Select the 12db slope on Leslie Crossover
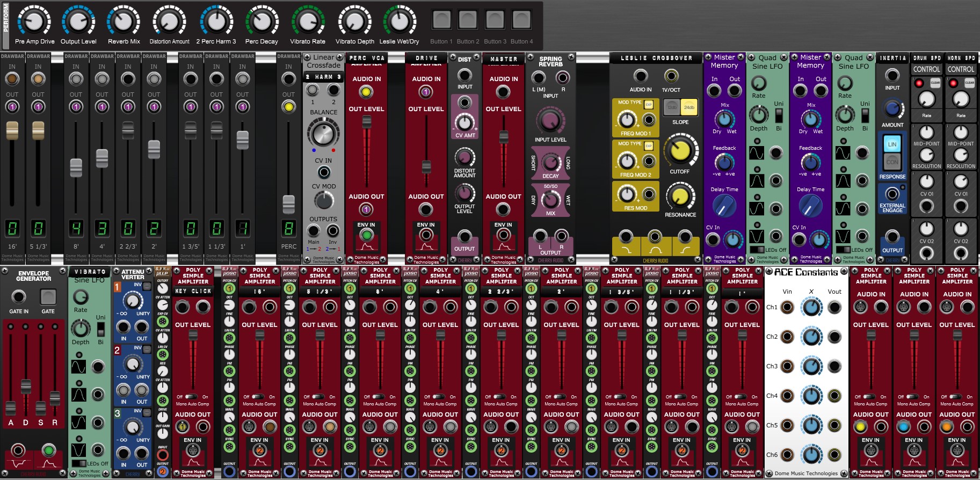 tap(672, 107)
